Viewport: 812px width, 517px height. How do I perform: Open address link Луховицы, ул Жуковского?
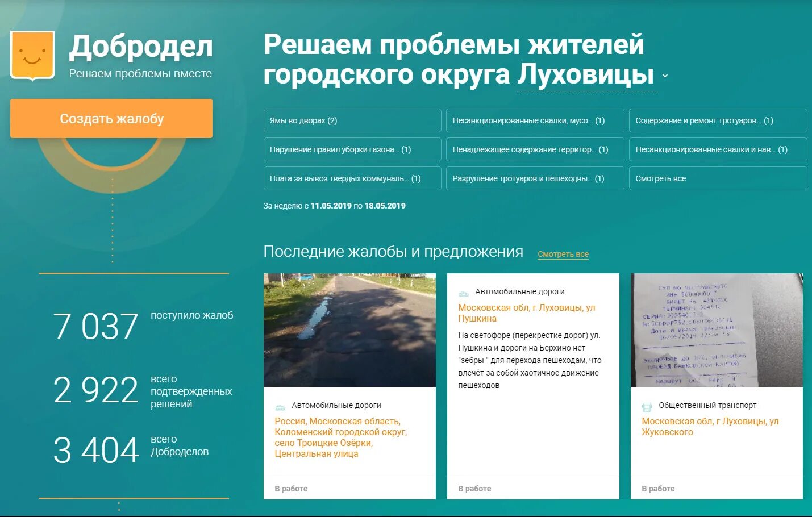pyautogui.click(x=710, y=427)
